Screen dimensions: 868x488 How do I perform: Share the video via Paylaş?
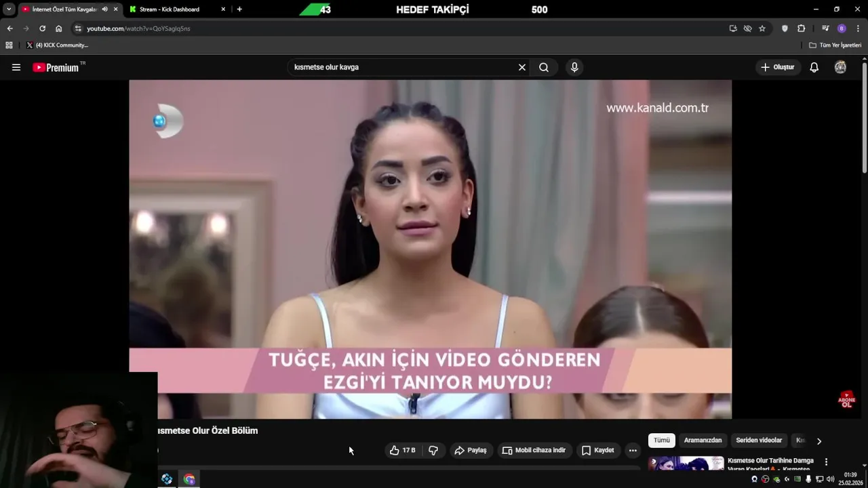tap(471, 450)
